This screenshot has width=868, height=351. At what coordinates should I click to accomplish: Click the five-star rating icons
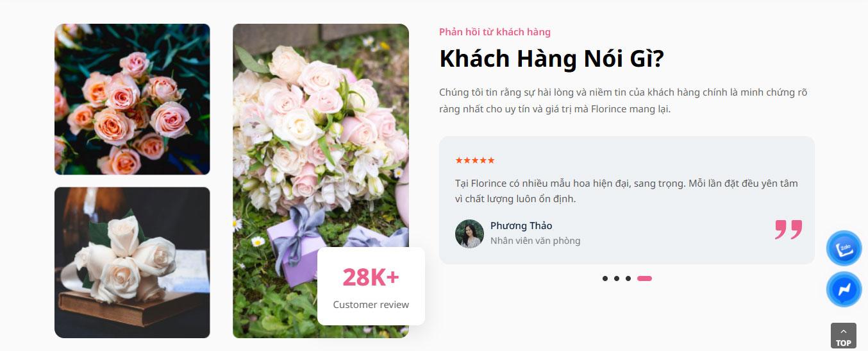[x=475, y=160]
